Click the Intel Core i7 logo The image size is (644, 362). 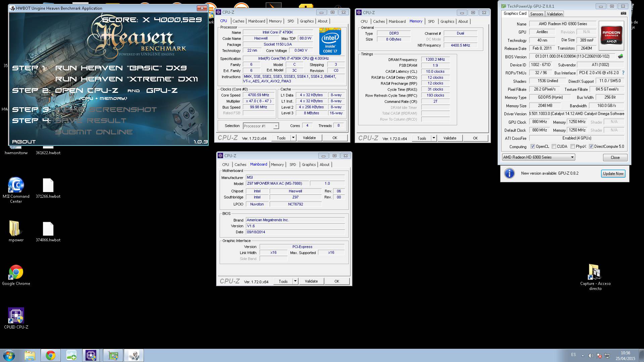[330, 41]
